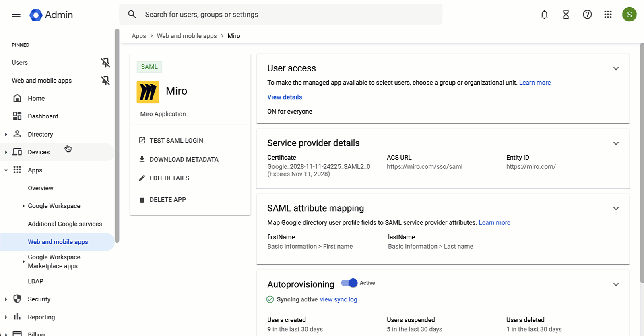Screen dimensions: 644x336
Task: Expand the User access section chevron
Action: pos(616,68)
